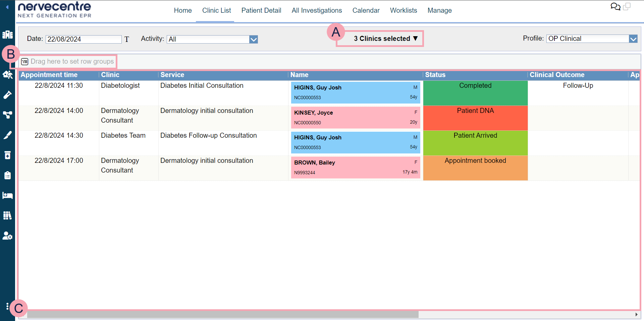The height and width of the screenshot is (321, 644).
Task: Open the chat bubbles icon
Action: pyautogui.click(x=615, y=7)
